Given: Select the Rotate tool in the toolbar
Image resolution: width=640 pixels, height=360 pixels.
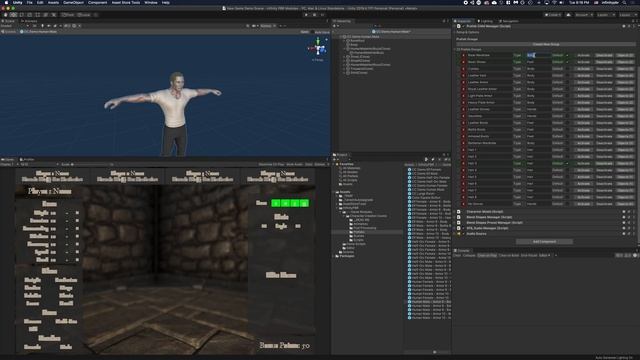Looking at the screenshot, I should tap(22, 15).
